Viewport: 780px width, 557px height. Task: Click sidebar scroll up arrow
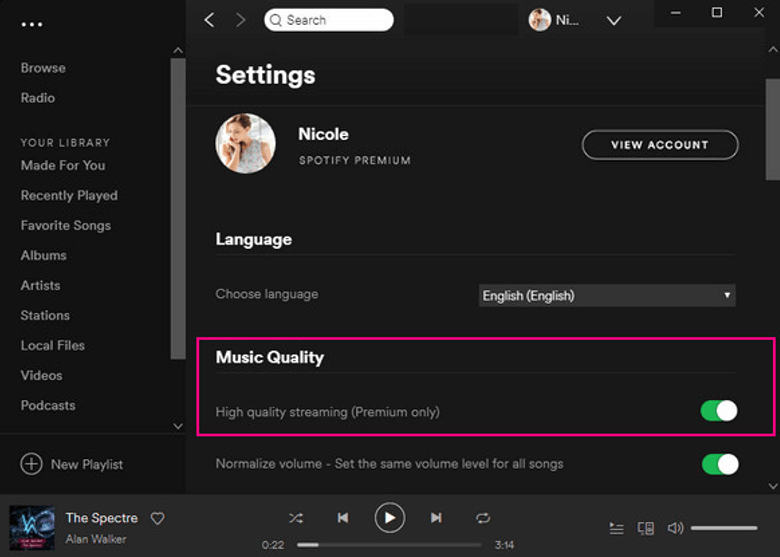(x=178, y=50)
